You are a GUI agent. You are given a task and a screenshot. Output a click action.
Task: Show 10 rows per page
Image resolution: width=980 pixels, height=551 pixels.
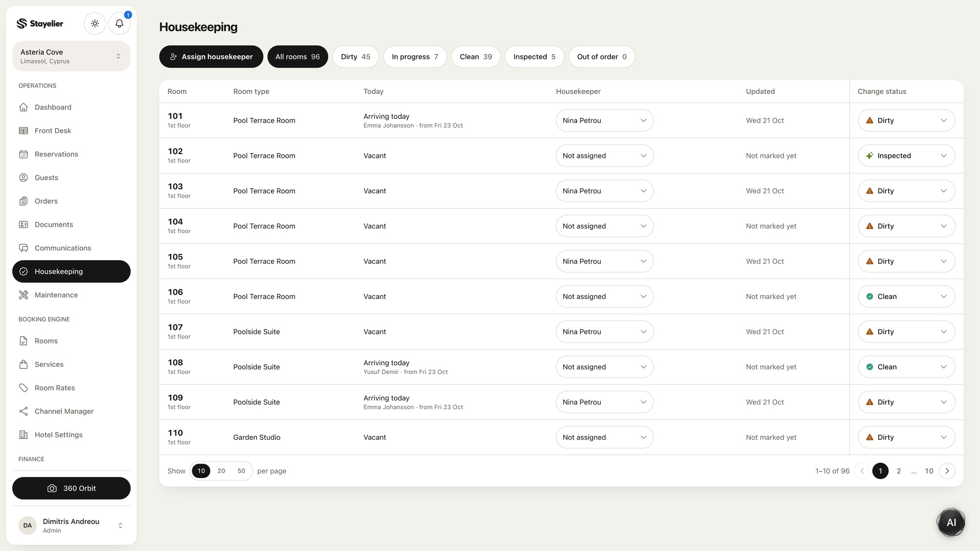(x=201, y=471)
